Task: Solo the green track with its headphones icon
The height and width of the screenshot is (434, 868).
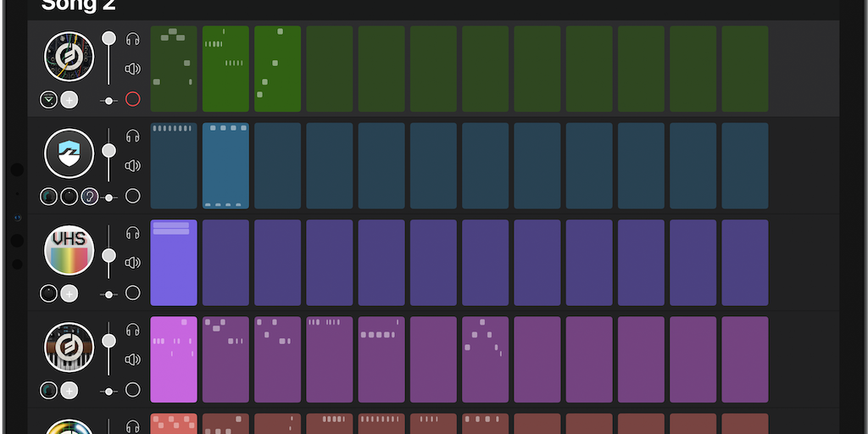Action: [x=133, y=39]
